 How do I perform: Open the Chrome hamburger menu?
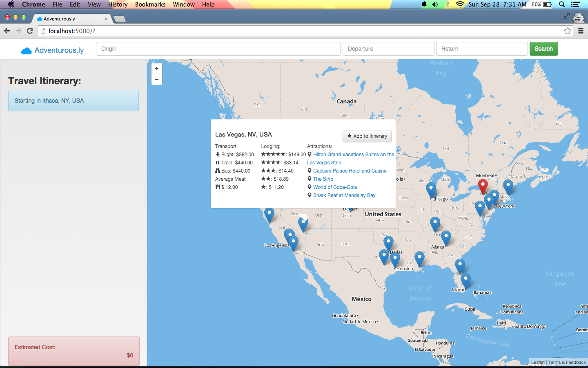[581, 31]
